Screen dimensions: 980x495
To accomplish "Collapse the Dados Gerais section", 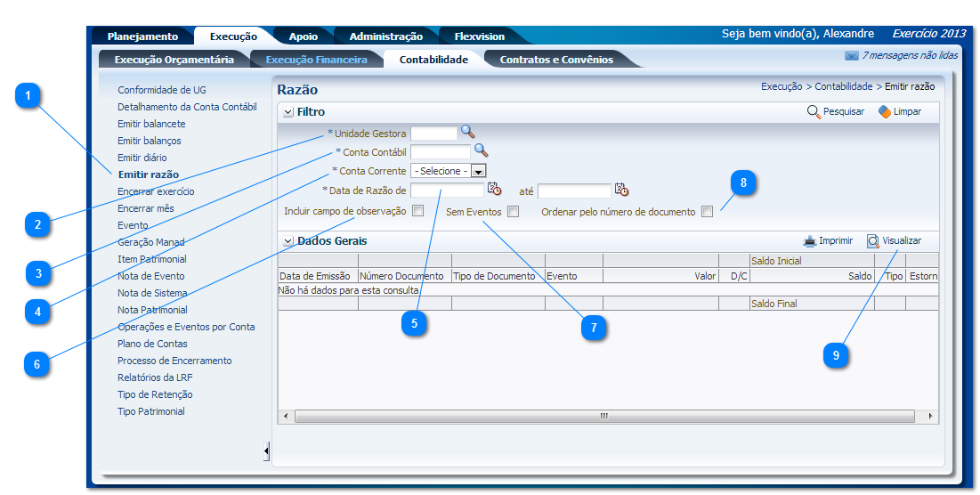I will (288, 240).
